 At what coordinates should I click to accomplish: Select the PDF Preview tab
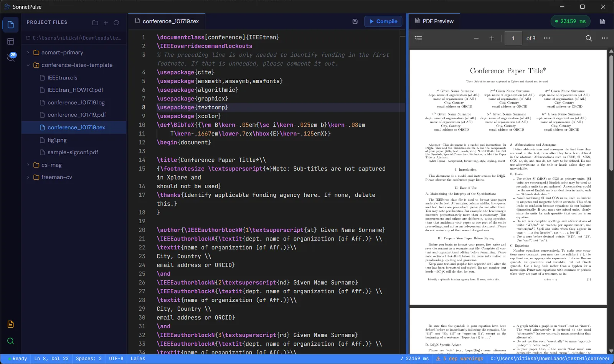point(434,21)
